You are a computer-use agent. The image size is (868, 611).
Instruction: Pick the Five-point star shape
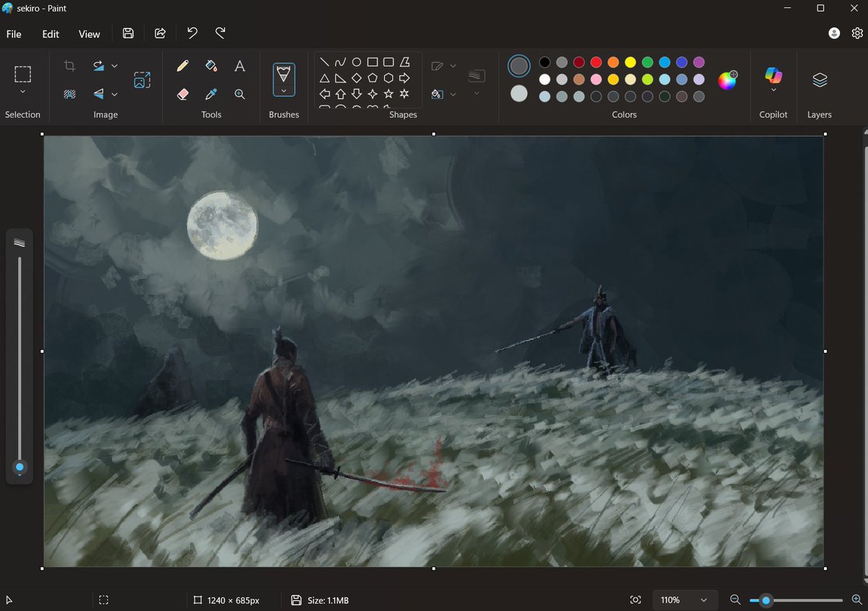388,94
